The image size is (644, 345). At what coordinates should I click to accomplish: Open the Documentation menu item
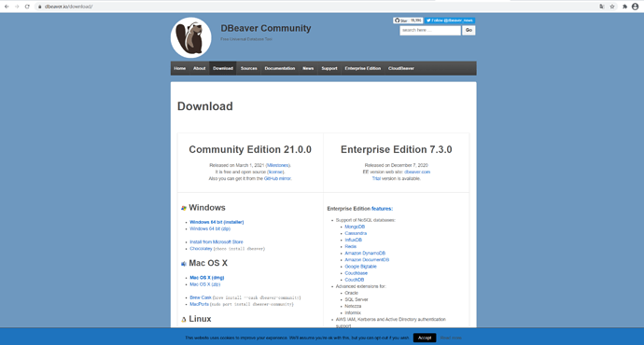tap(280, 68)
